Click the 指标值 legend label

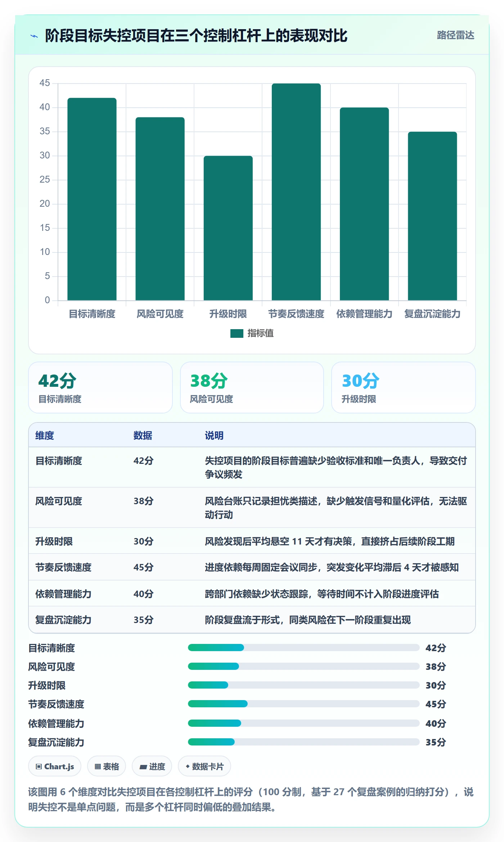click(261, 333)
